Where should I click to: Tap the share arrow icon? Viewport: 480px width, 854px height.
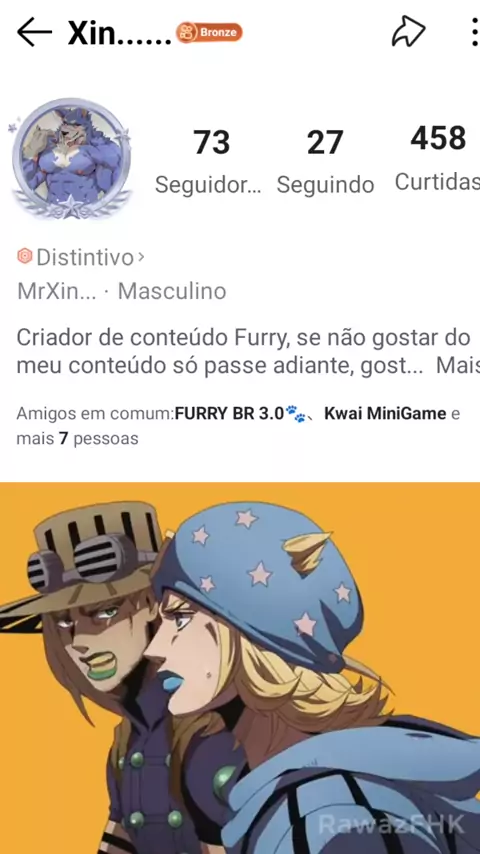click(408, 33)
